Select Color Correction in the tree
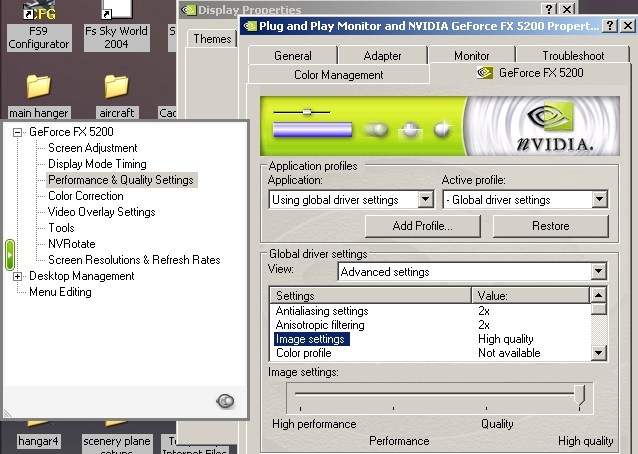This screenshot has height=454, width=638. pyautogui.click(x=86, y=196)
